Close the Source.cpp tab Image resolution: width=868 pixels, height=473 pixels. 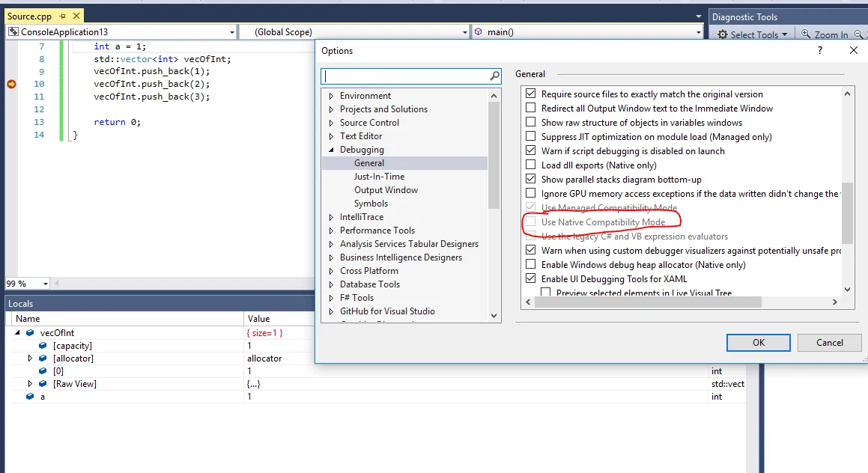click(x=76, y=16)
